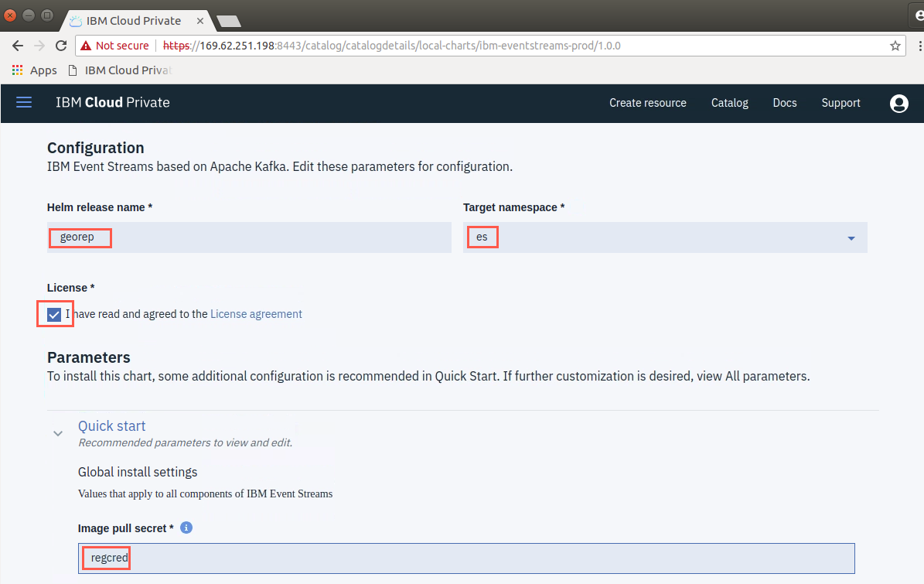Open the Catalog header item
924x584 pixels.
tap(730, 103)
